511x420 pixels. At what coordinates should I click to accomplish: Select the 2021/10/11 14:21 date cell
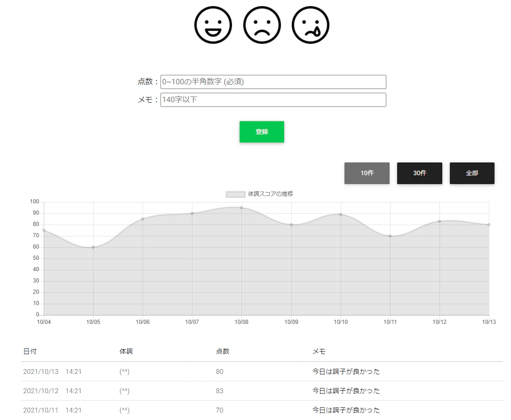point(52,410)
